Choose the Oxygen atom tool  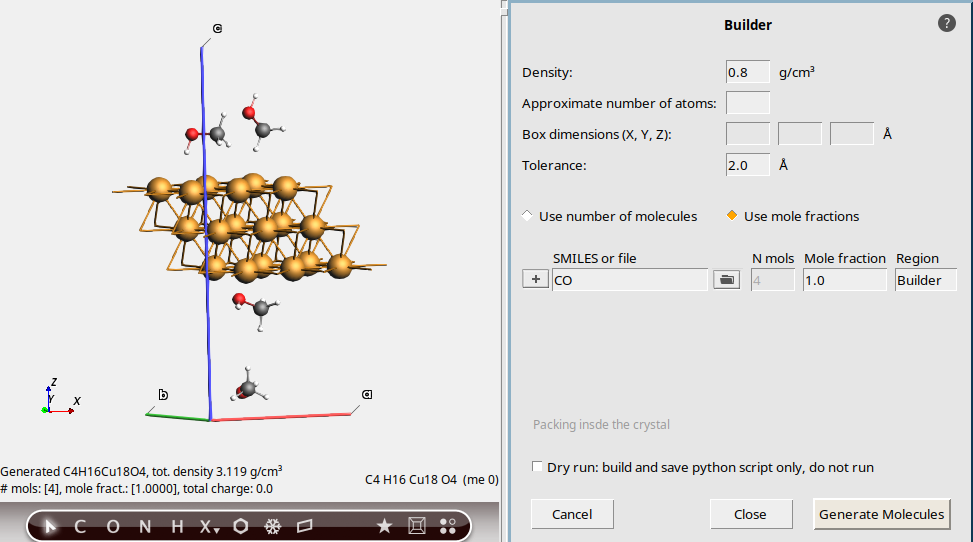pyautogui.click(x=112, y=526)
